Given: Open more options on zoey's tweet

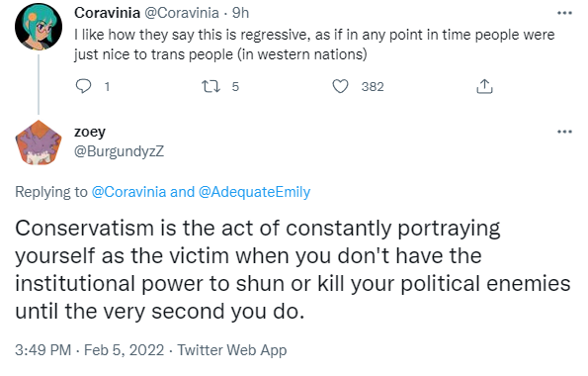Looking at the screenshot, I should point(564,132).
